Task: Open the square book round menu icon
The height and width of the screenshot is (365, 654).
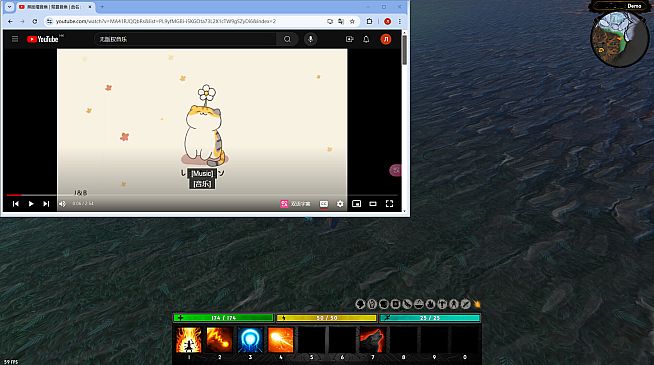Action: 395,304
